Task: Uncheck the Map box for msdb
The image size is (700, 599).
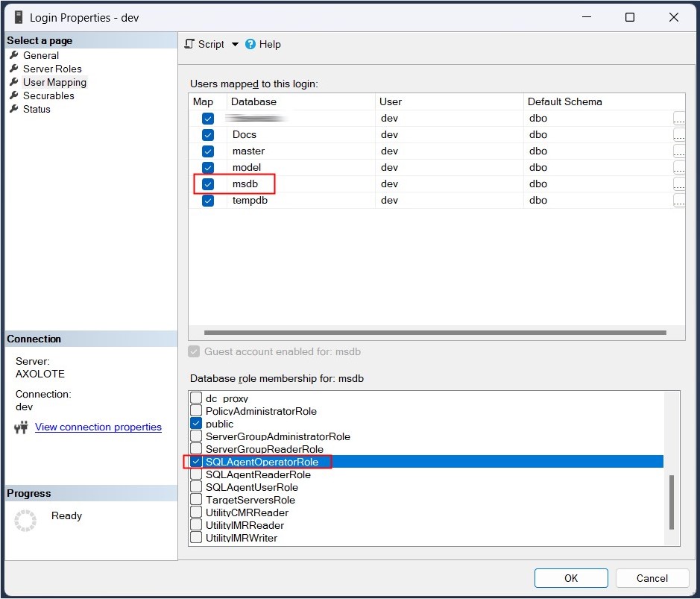Action: (208, 184)
